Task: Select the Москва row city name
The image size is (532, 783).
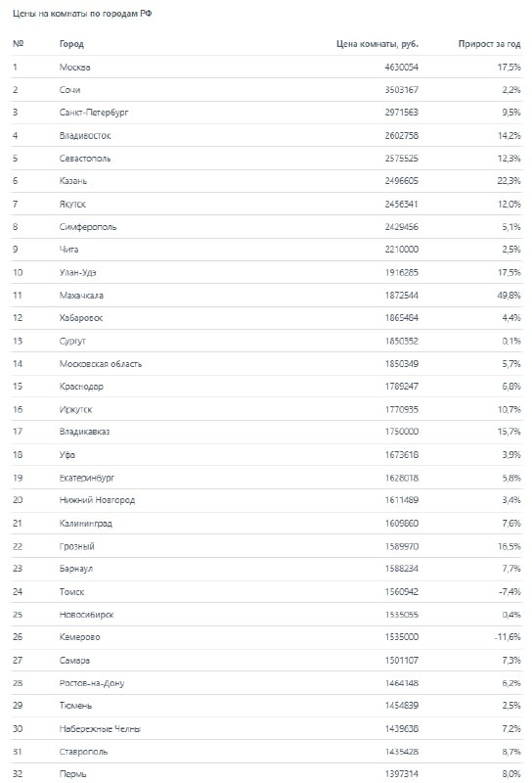Action: [75, 67]
